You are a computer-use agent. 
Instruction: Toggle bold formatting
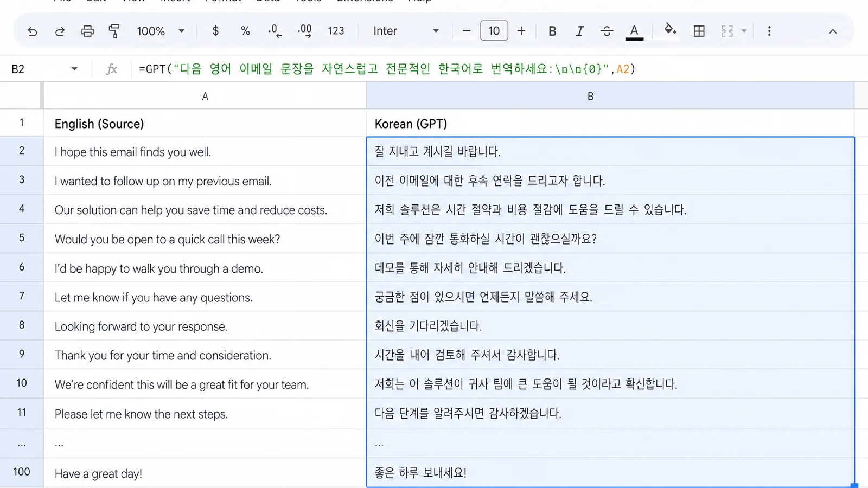point(552,31)
